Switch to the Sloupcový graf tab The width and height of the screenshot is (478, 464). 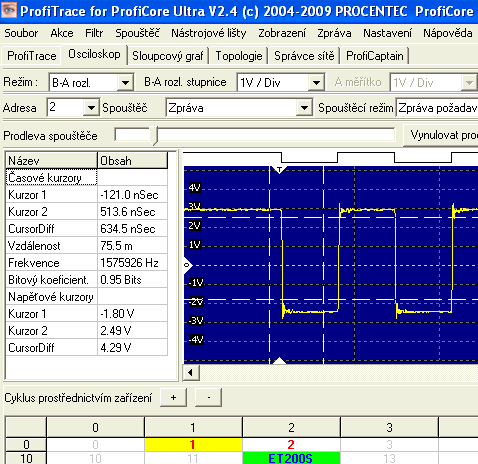pos(168,56)
